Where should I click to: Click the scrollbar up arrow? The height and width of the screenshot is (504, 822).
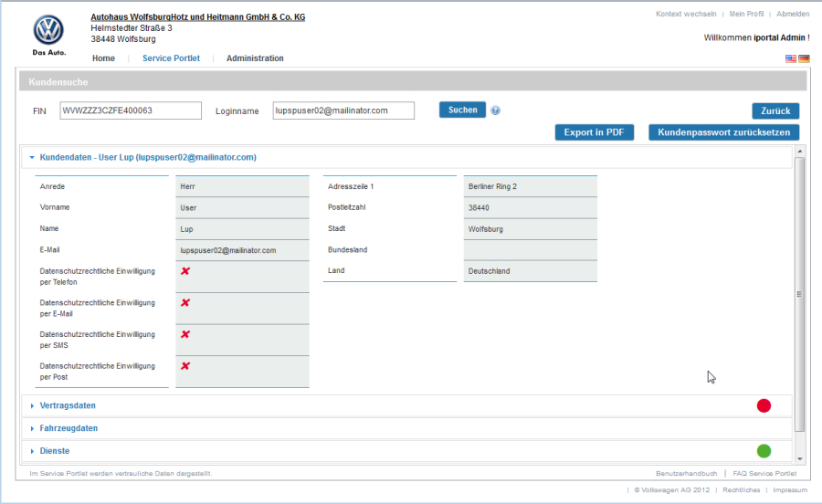[x=800, y=152]
